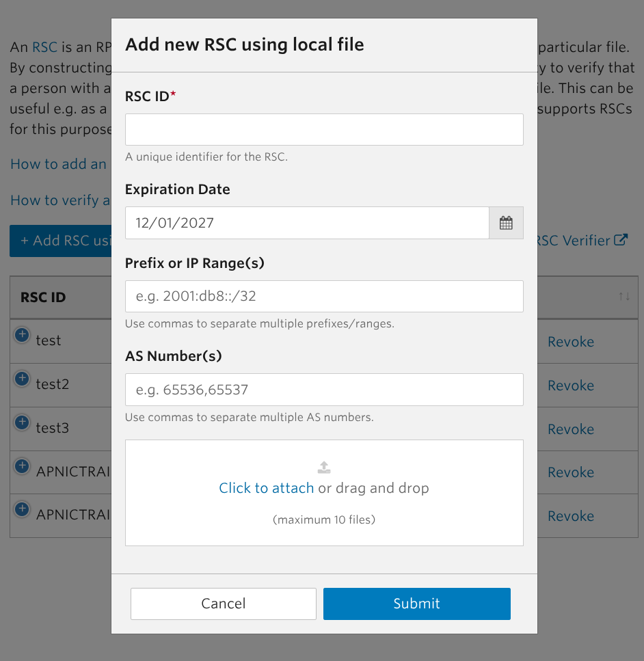Expand the first APNICTRAI RSC row
The image size is (644, 661).
(x=21, y=466)
